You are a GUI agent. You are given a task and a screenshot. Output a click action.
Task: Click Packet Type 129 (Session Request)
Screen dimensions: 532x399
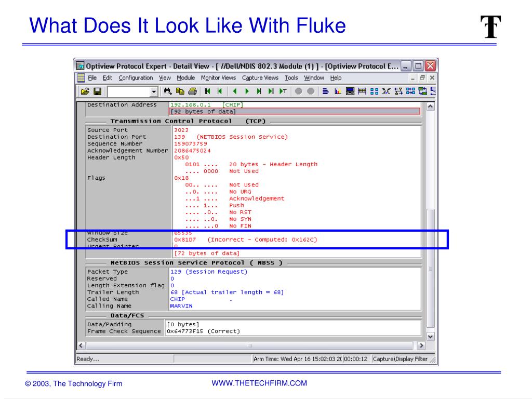(209, 272)
